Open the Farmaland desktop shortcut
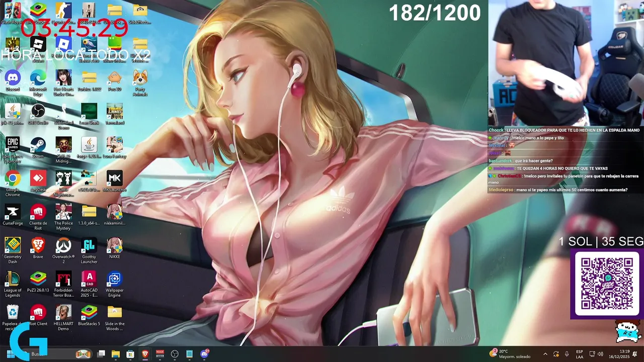Viewport: 644px width, 362px height. coord(115,114)
